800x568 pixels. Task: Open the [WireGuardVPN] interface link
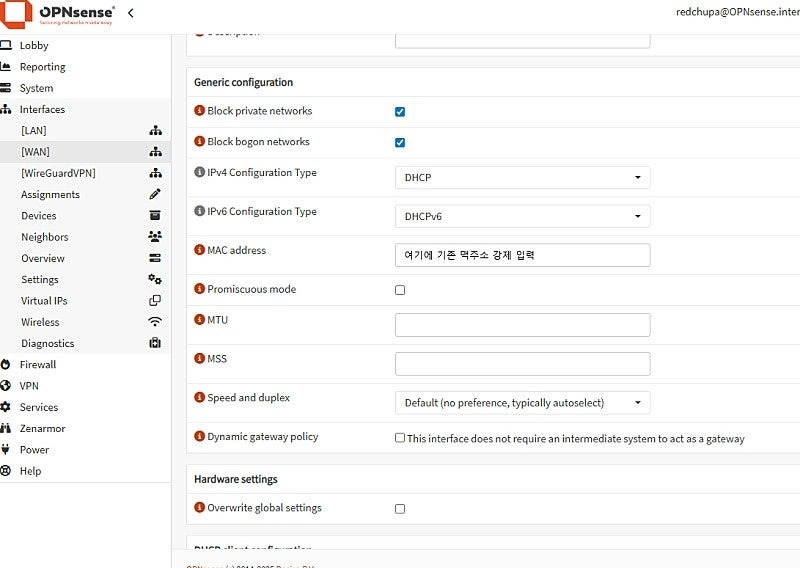(58, 173)
